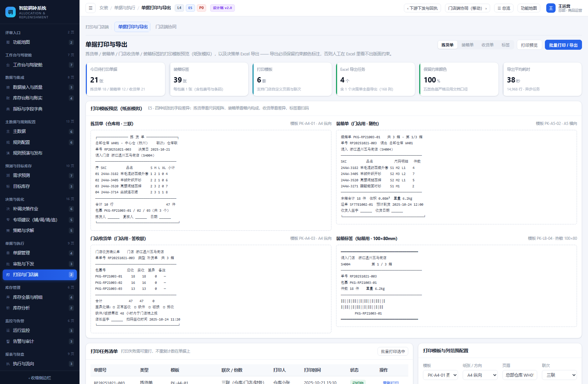
Task: Click 重新打印 link in first task row
Action: (x=391, y=383)
